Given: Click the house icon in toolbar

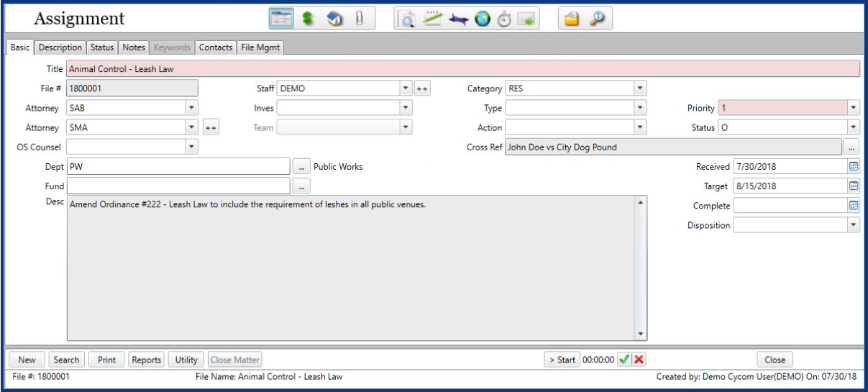Looking at the screenshot, I should [334, 19].
